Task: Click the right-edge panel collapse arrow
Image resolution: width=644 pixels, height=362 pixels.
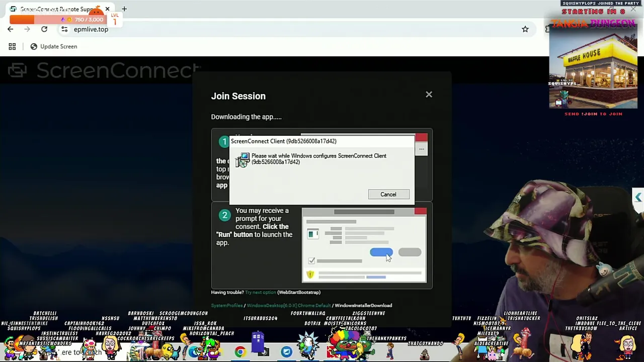Action: pyautogui.click(x=638, y=198)
